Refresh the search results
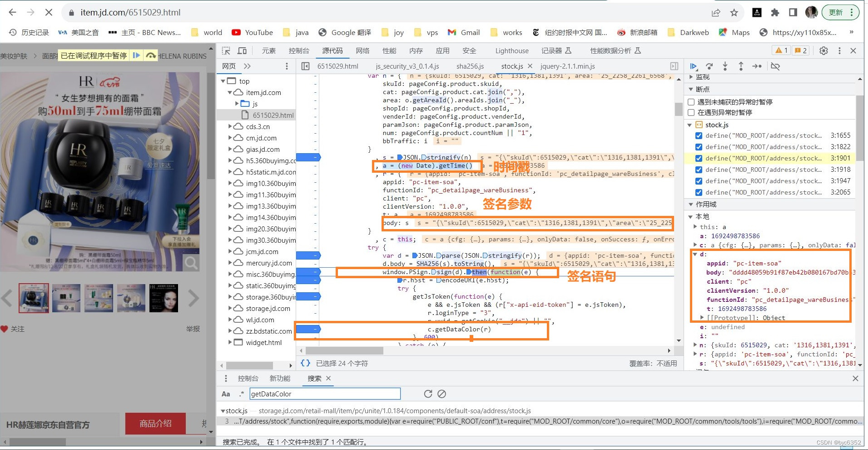This screenshot has width=868, height=450. [x=428, y=394]
